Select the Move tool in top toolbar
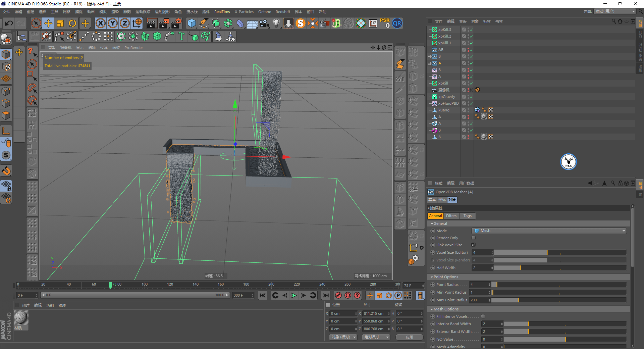 48,23
